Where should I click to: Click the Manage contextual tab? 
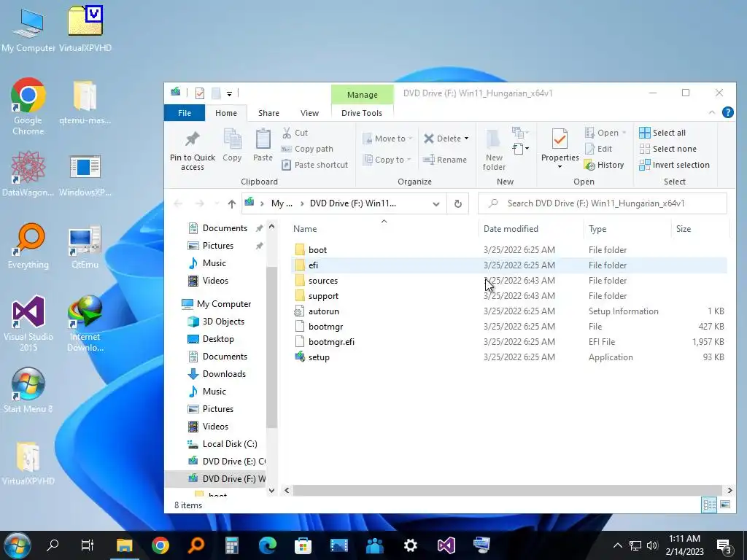(x=362, y=95)
